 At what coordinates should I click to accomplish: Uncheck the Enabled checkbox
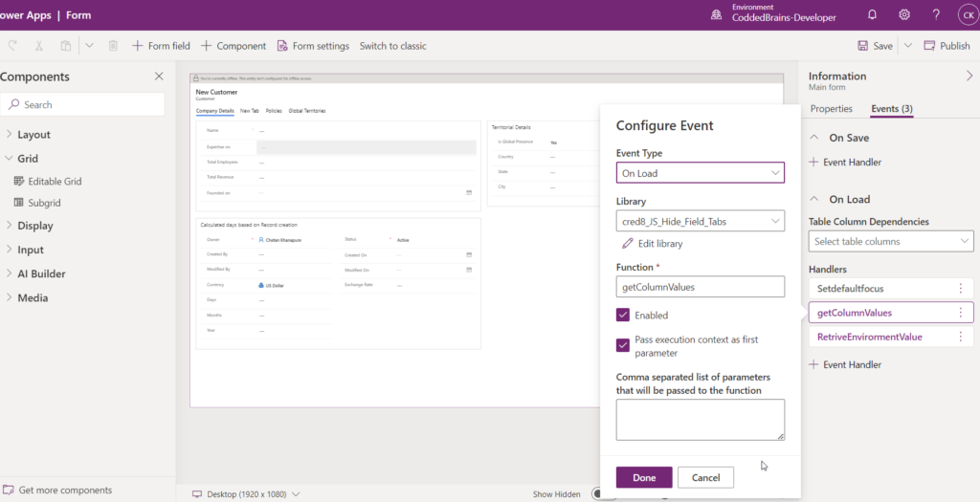pos(623,316)
